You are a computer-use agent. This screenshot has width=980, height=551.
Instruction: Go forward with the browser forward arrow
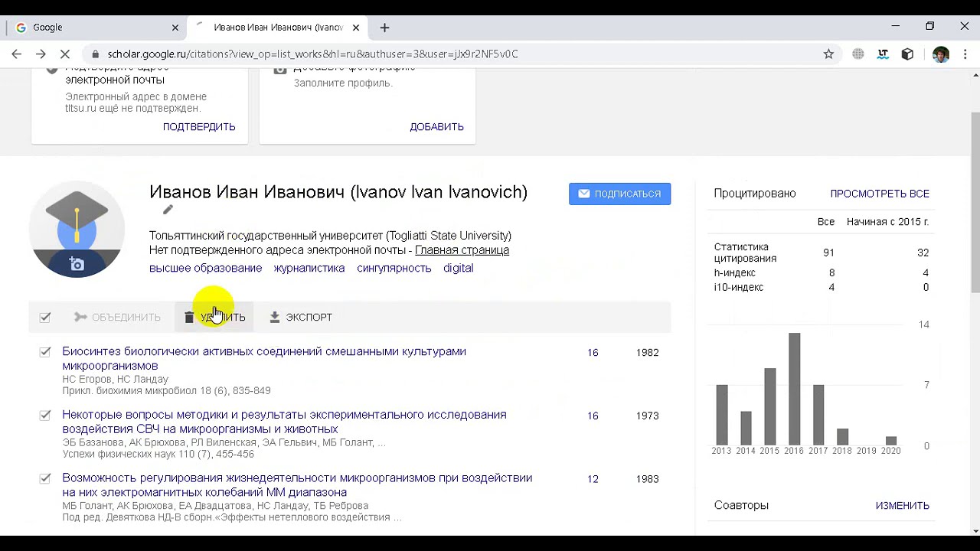pos(41,54)
